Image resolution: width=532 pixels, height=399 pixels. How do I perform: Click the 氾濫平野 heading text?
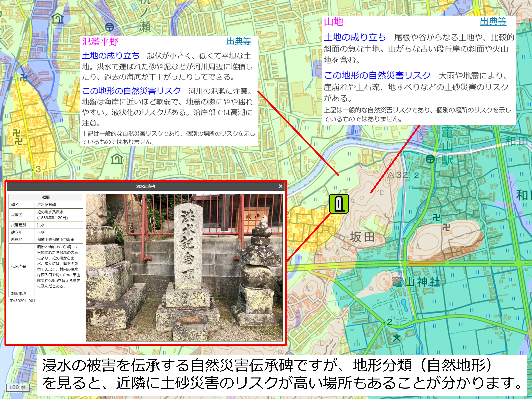100,41
